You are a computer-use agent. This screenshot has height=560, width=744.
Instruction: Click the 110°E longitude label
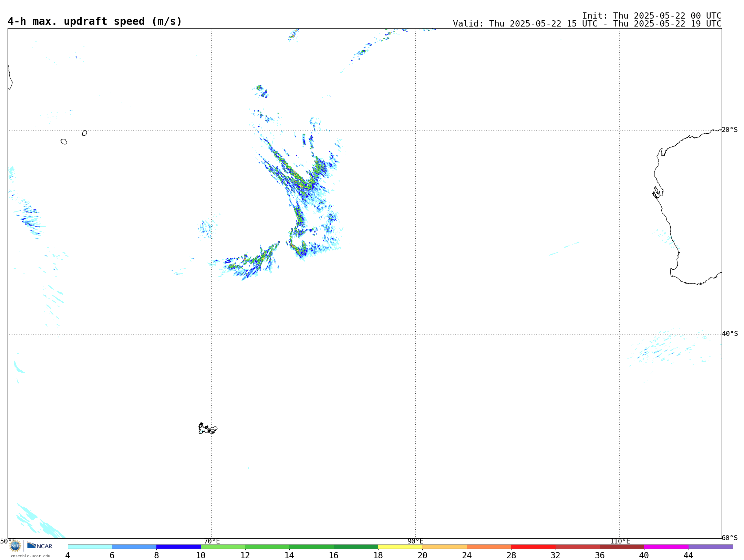click(620, 541)
